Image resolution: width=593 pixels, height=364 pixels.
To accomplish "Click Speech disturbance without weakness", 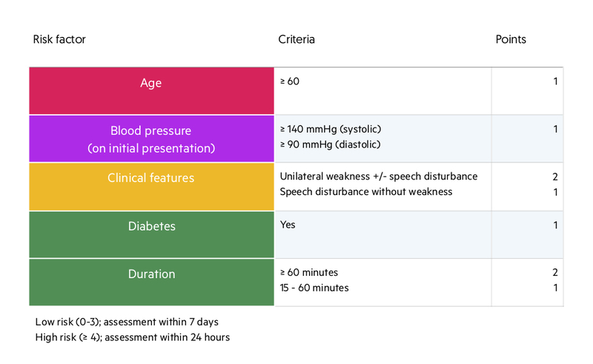I will click(x=366, y=192).
